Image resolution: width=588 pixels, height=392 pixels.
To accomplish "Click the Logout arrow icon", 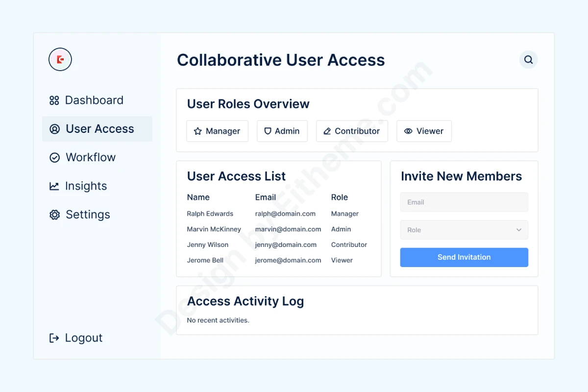I will (x=54, y=338).
